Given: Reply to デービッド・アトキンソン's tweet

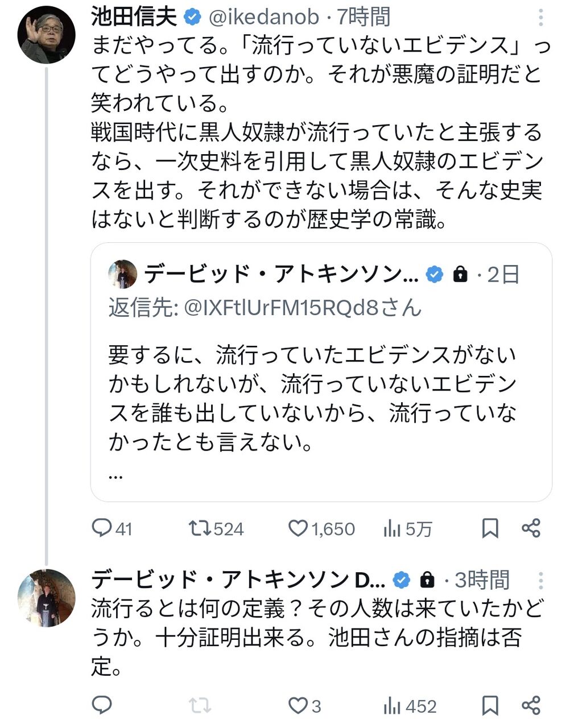Looking at the screenshot, I should point(102,706).
